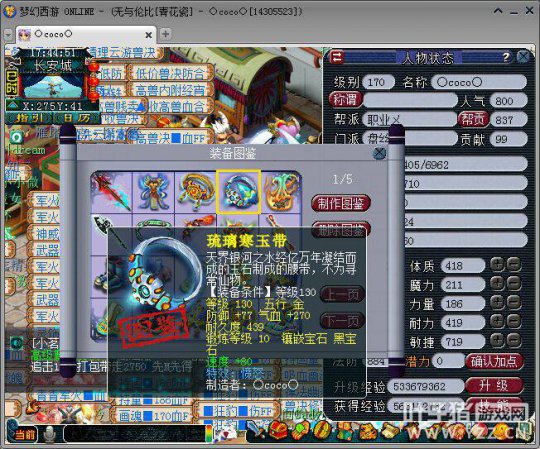
Task: Select the highlighted jade belt thumbnail
Action: 238,191
